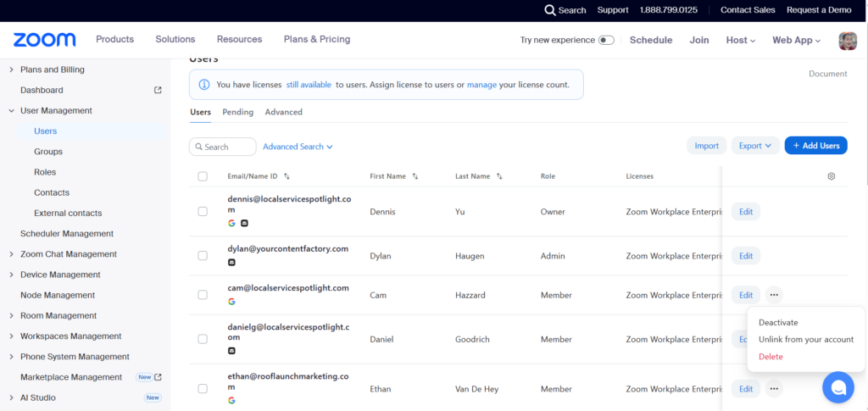Click email icon under danielg email

231,351
